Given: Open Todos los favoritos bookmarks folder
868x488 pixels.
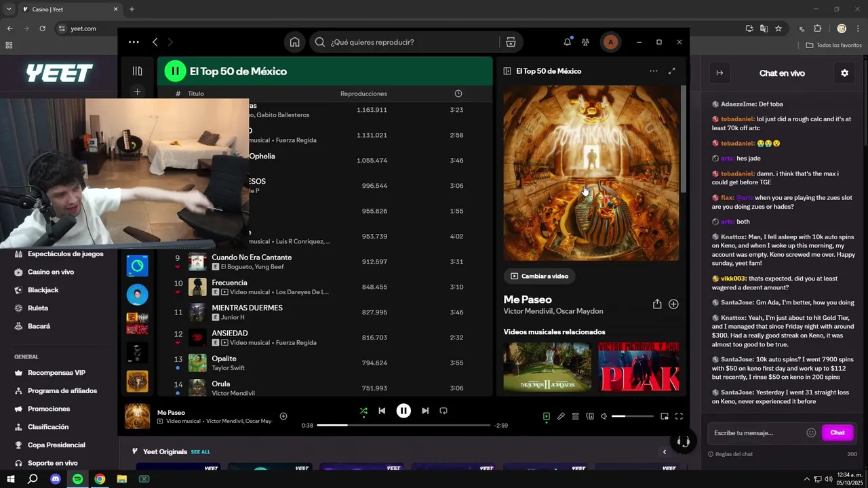Looking at the screenshot, I should click(834, 45).
